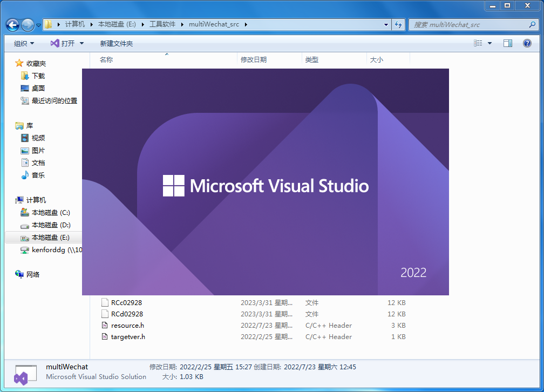Sort by the 名称 column header
Viewport: 544px width, 392px height.
click(x=164, y=59)
